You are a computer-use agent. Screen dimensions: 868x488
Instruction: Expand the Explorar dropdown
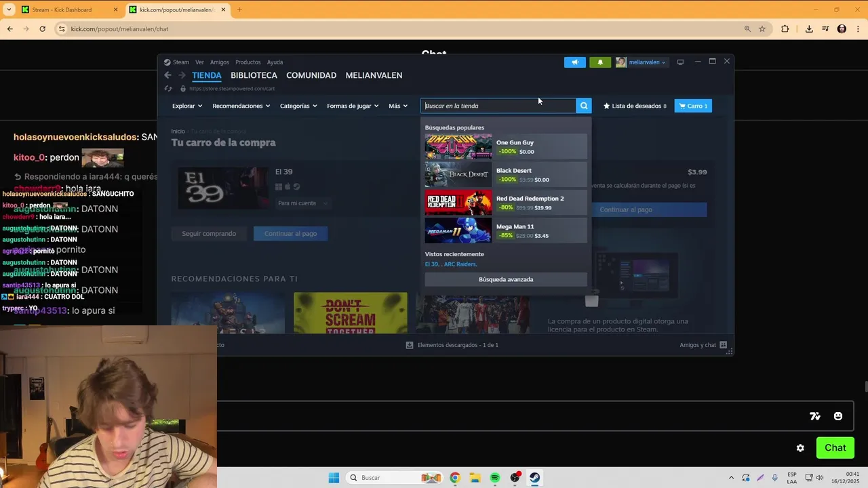click(187, 106)
